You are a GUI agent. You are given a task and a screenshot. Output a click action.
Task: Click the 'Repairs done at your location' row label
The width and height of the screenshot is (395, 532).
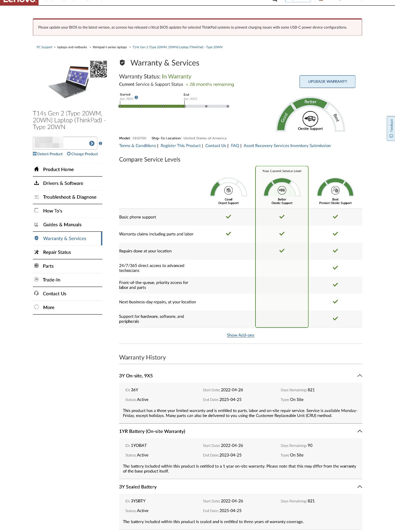click(146, 251)
